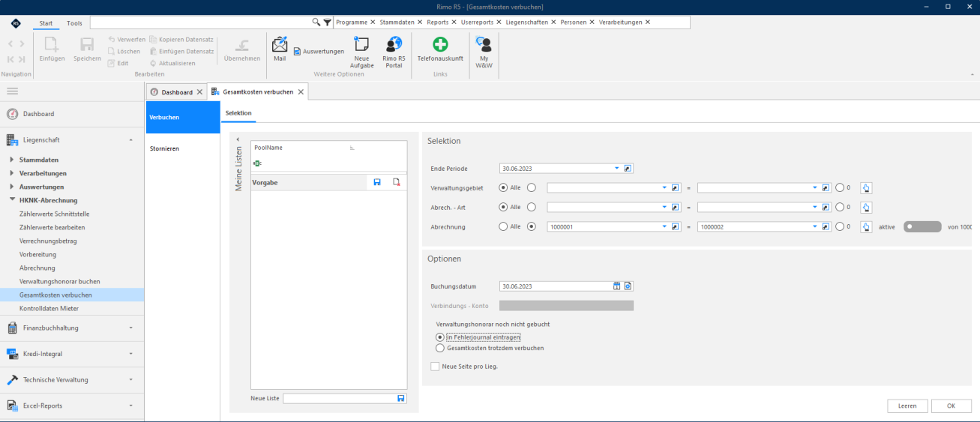Click the Neue Liste input field
The width and height of the screenshot is (980, 422).
(340, 398)
